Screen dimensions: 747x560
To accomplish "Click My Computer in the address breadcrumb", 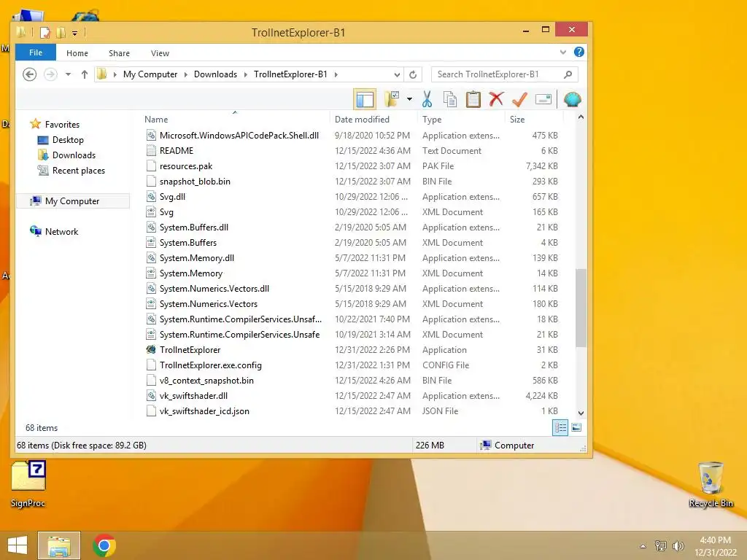I will point(150,74).
